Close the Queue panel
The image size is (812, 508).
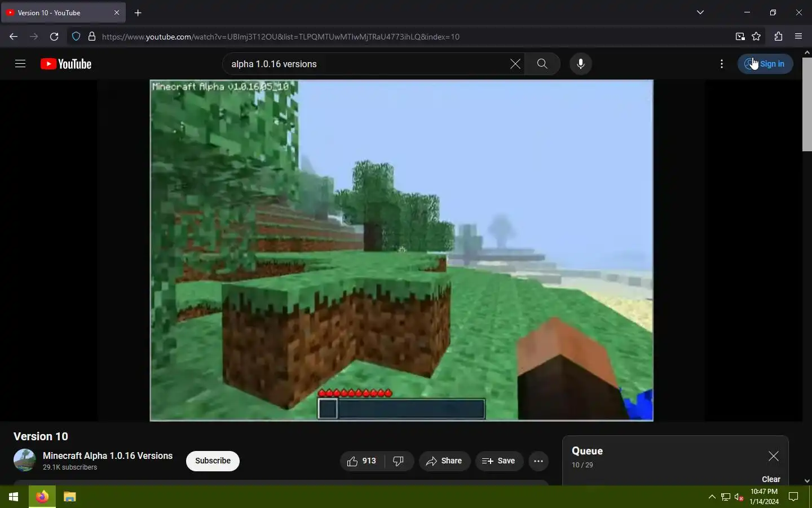[774, 456]
